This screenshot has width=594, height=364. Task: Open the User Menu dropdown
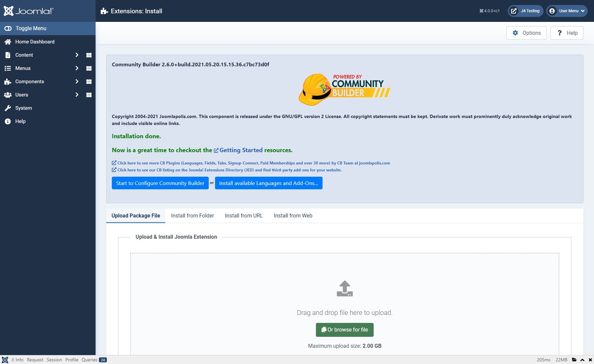point(567,11)
